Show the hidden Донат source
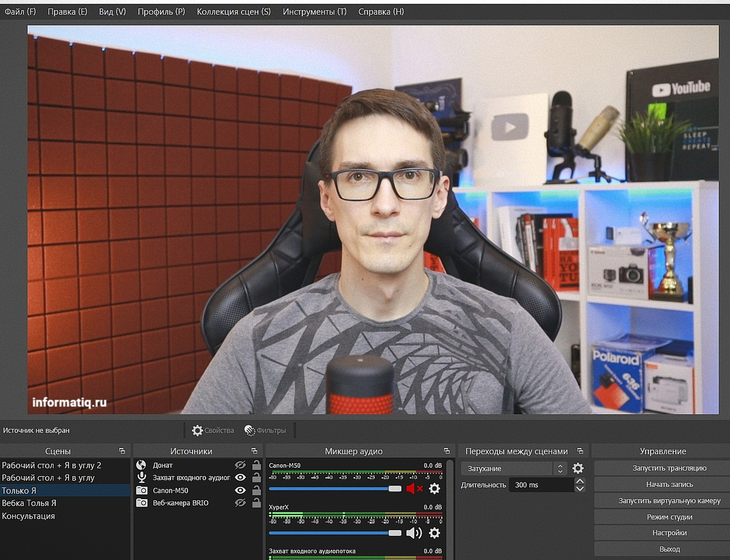The image size is (730, 560). pos(240,465)
